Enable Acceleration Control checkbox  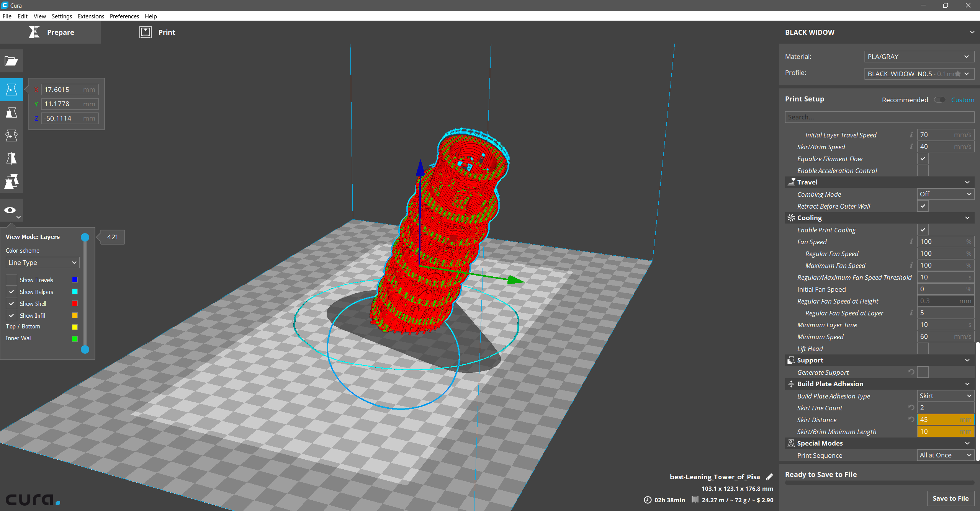[923, 170]
